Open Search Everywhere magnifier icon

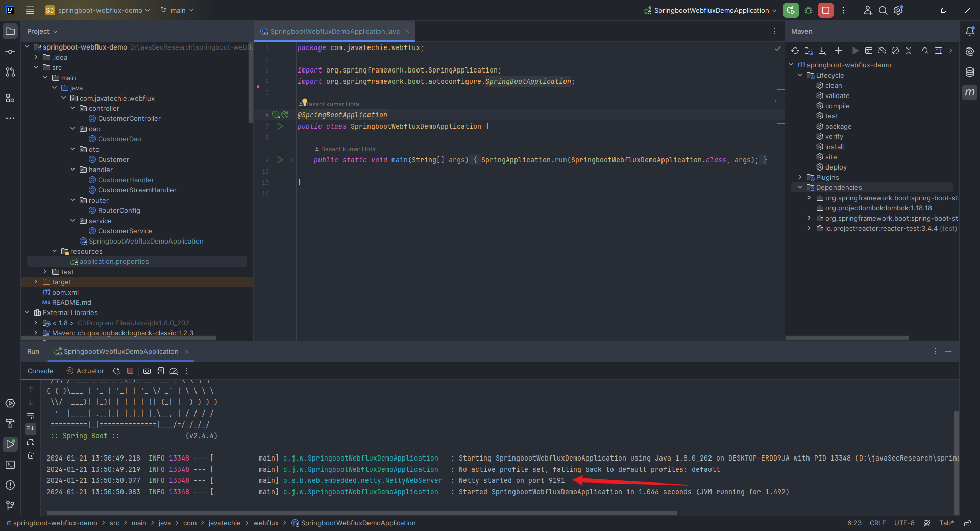883,10
